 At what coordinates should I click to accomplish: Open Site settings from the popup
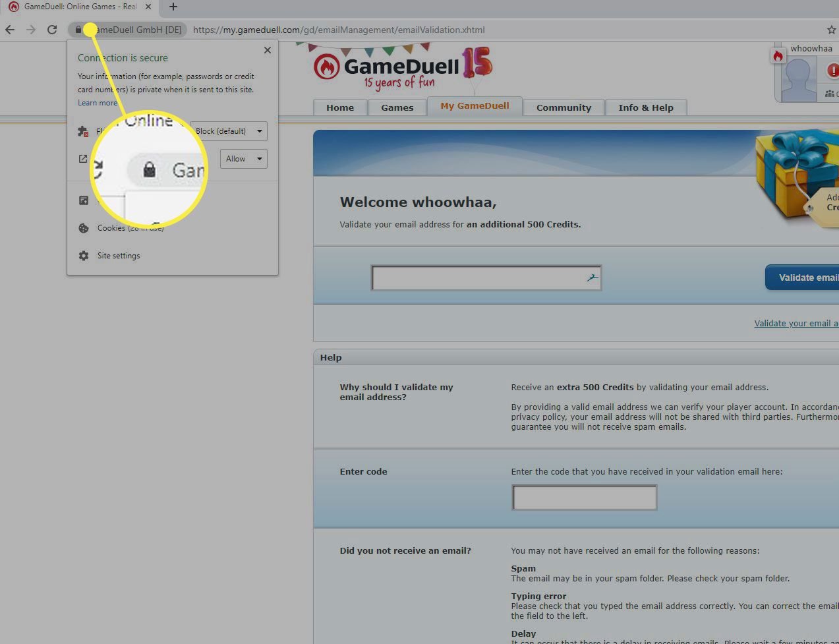pos(119,256)
